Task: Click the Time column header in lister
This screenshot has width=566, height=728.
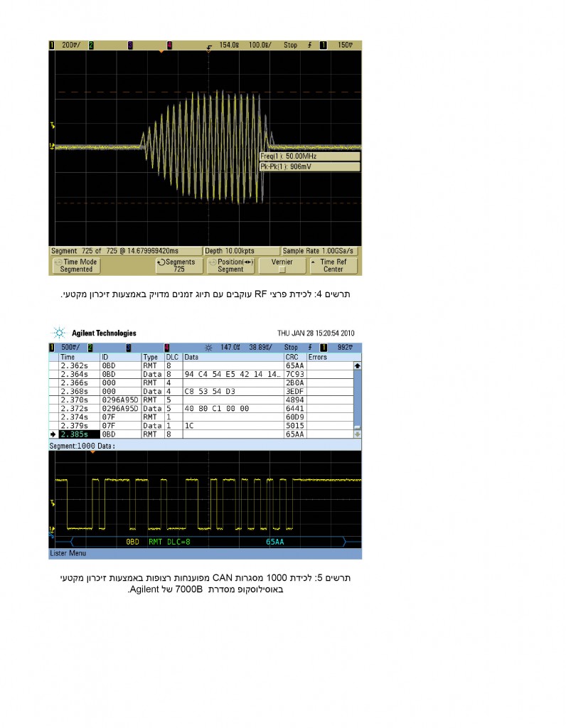Action: pos(80,357)
